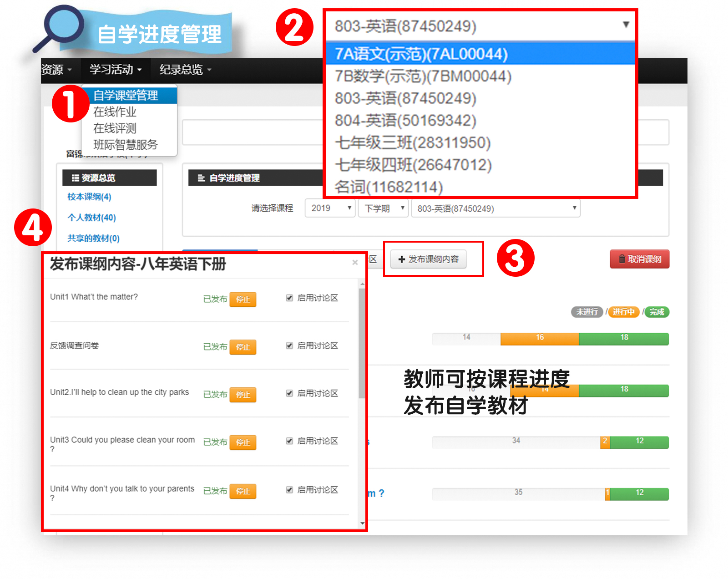Image resolution: width=728 pixels, height=579 pixels.
Task: Click the 发布课纲内容 plus button
Action: coord(428,259)
